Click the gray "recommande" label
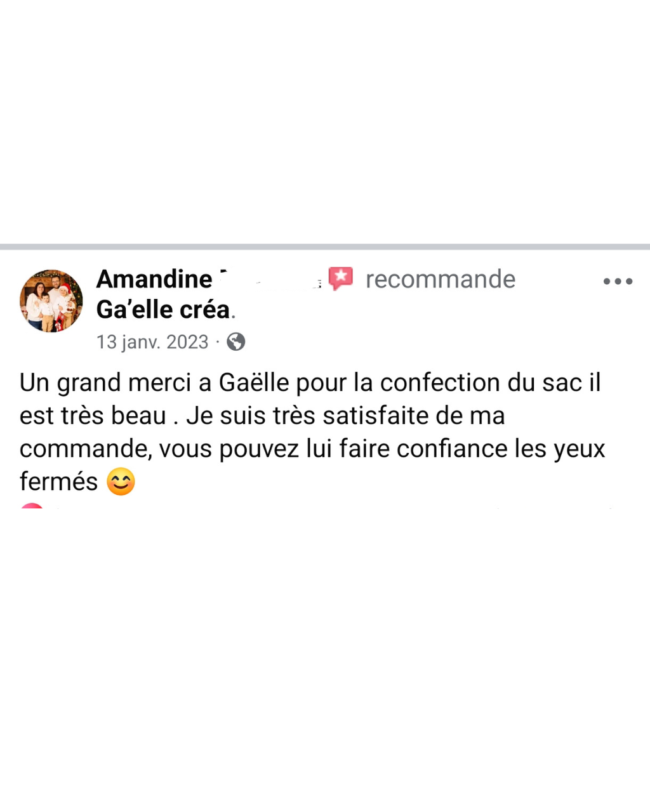 441,279
